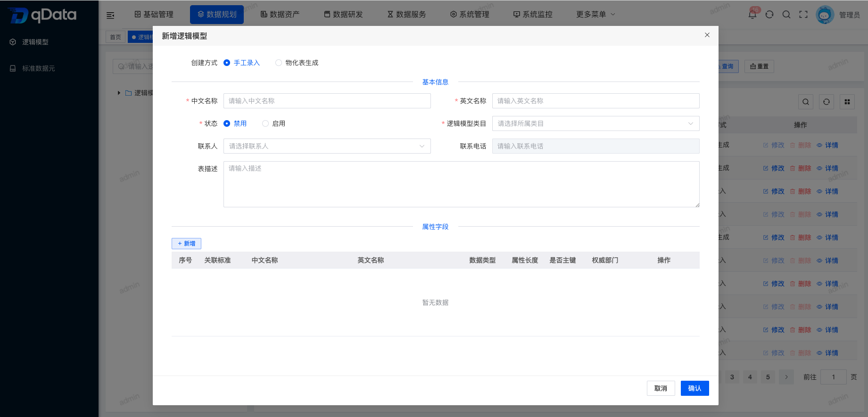Click 权威部门 column header
The width and height of the screenshot is (868, 417).
(605, 260)
